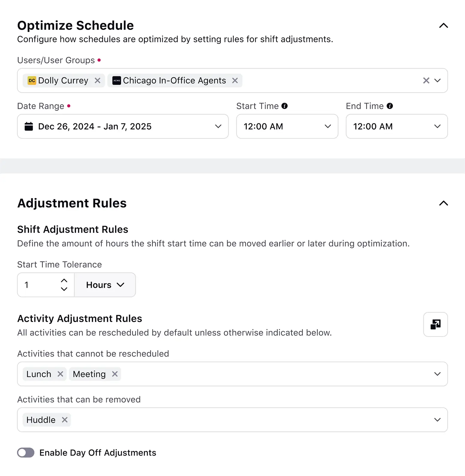Click the calendar icon in Date Range
465x476 pixels.
point(29,126)
